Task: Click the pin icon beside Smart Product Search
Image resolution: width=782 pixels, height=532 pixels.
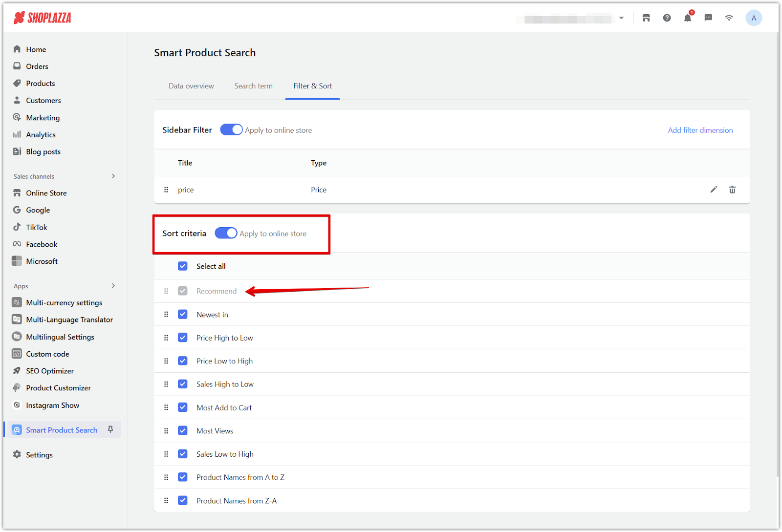Action: (110, 429)
